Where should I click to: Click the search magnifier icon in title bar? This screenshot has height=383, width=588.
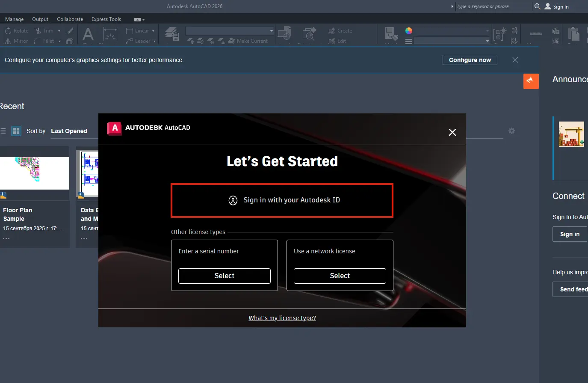pyautogui.click(x=538, y=6)
